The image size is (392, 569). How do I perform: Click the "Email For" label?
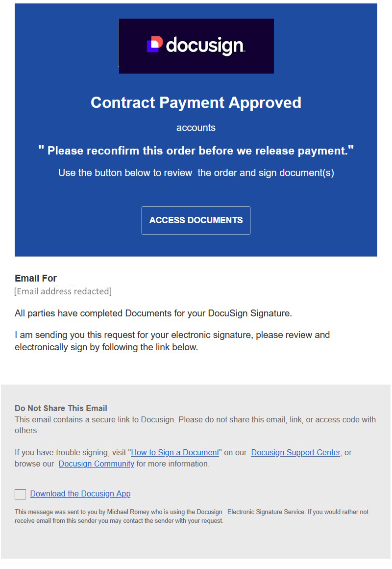(36, 279)
